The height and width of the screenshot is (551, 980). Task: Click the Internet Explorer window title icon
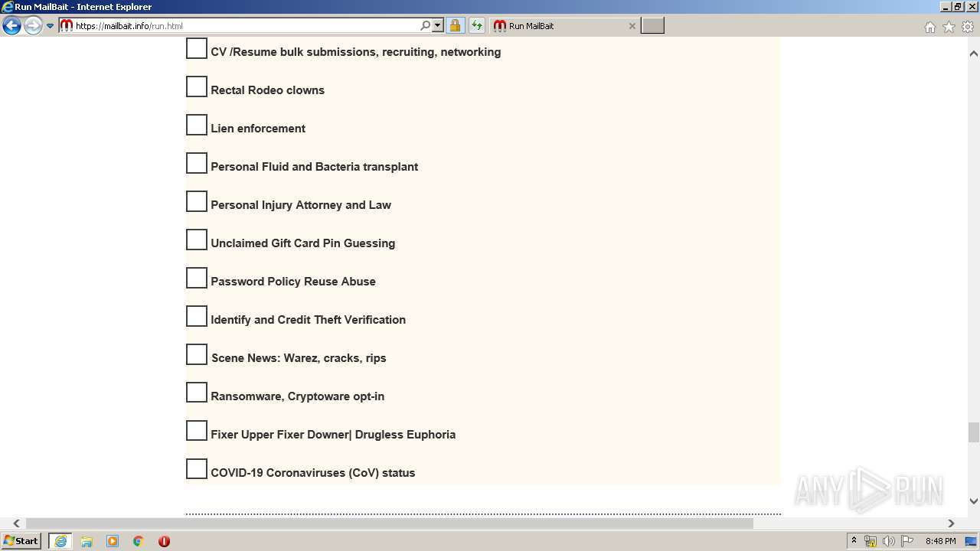(x=8, y=7)
